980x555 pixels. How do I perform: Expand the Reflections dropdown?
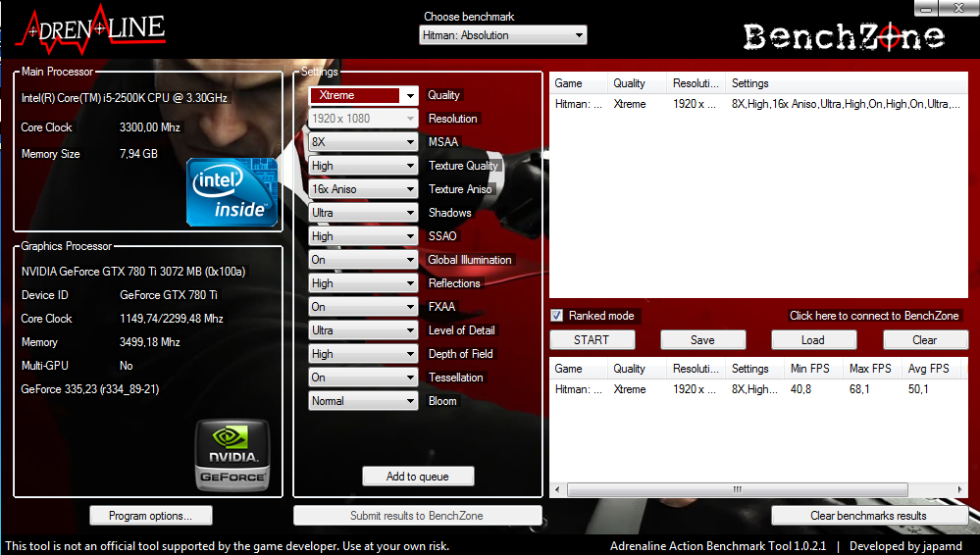363,283
